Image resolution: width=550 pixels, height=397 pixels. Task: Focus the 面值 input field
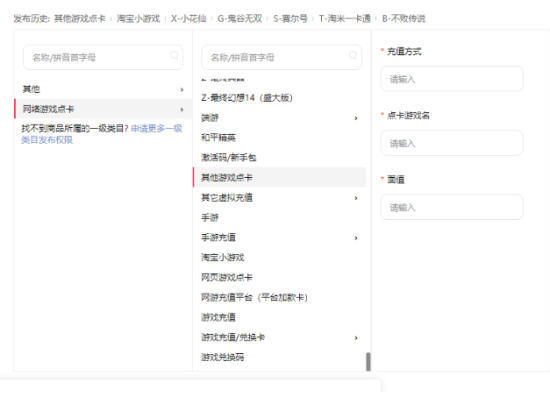tap(452, 207)
